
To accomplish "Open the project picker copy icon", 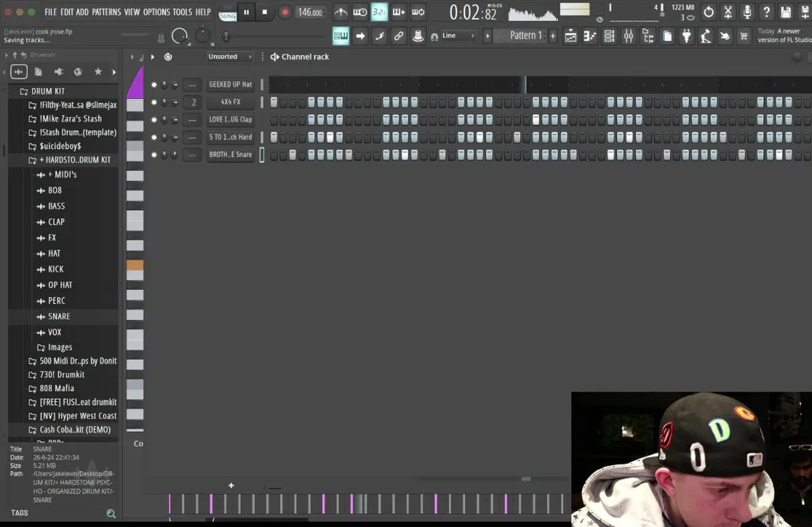I will pyautogui.click(x=668, y=36).
